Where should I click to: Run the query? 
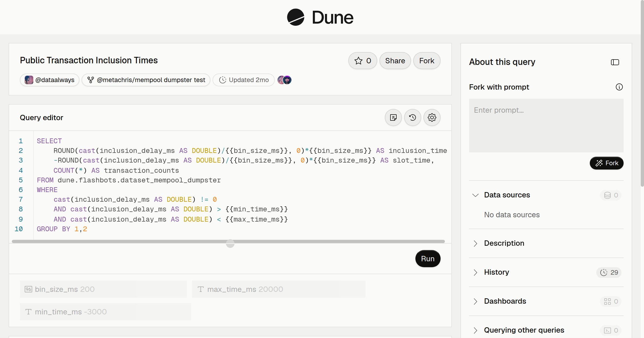428,259
